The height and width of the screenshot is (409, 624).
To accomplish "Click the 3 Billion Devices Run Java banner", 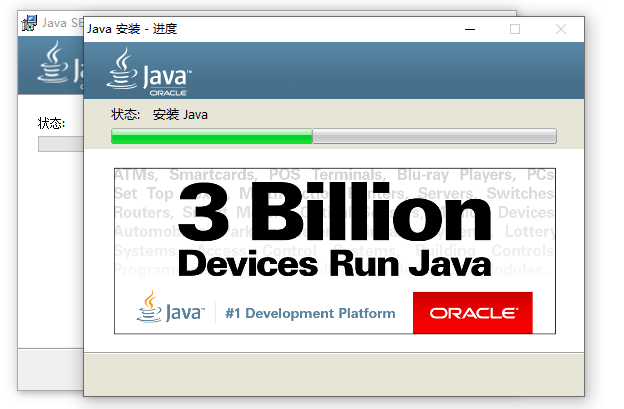I will (x=335, y=251).
